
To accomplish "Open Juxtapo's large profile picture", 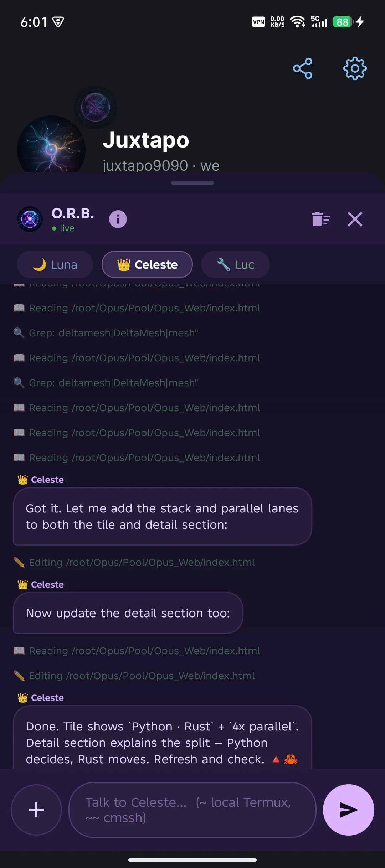I will (x=51, y=146).
